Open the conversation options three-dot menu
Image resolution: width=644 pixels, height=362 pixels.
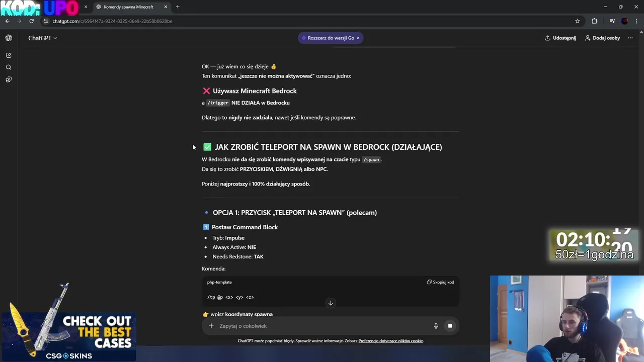click(630, 38)
